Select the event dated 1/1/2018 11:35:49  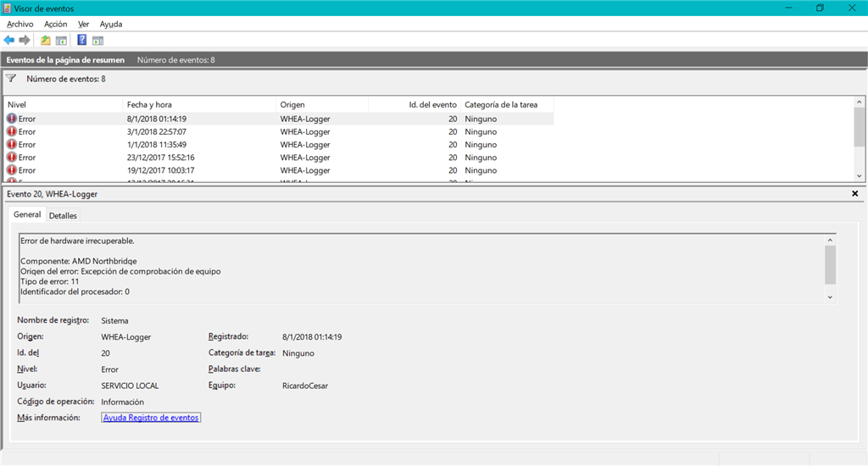click(279, 144)
